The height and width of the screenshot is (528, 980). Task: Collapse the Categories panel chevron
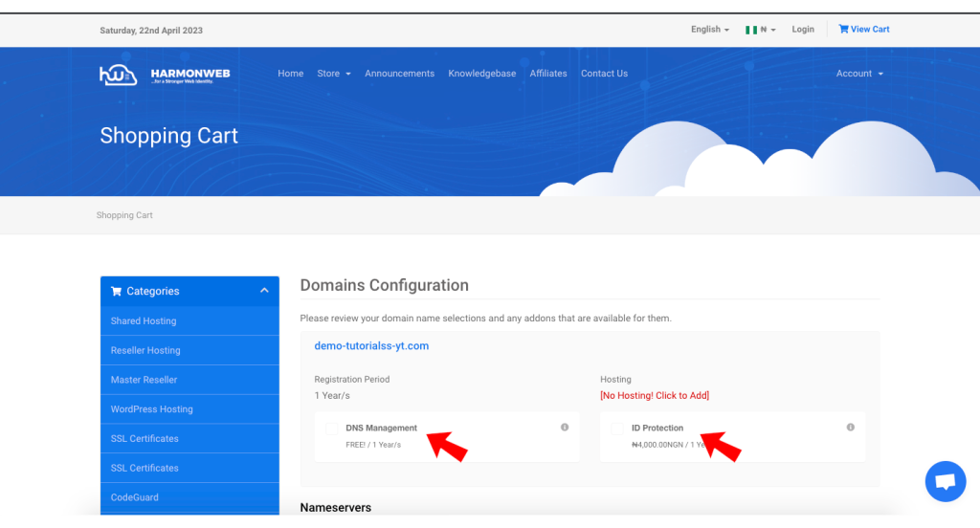(x=264, y=291)
